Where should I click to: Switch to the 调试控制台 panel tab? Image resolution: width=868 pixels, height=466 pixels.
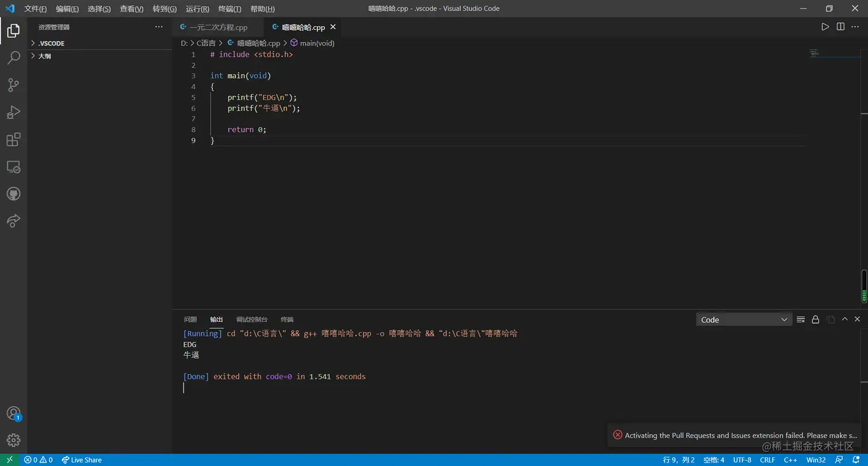[252, 319]
